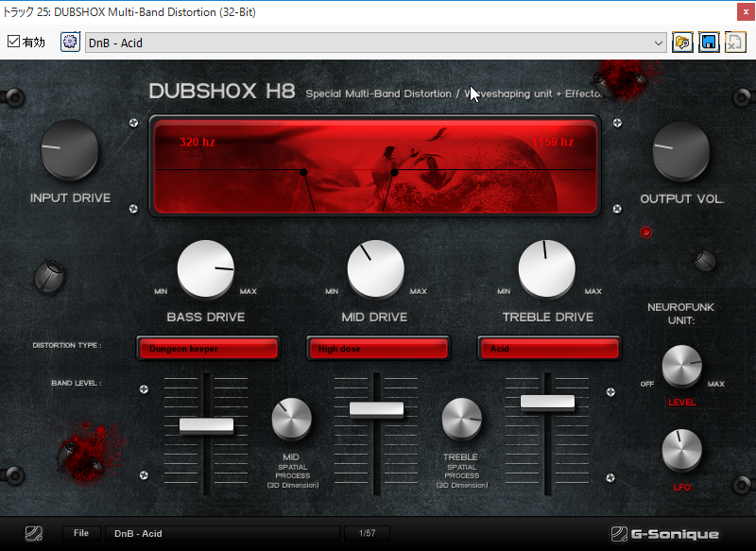This screenshot has height=551, width=756.
Task: Click the Input Drive knob
Action: [70, 150]
